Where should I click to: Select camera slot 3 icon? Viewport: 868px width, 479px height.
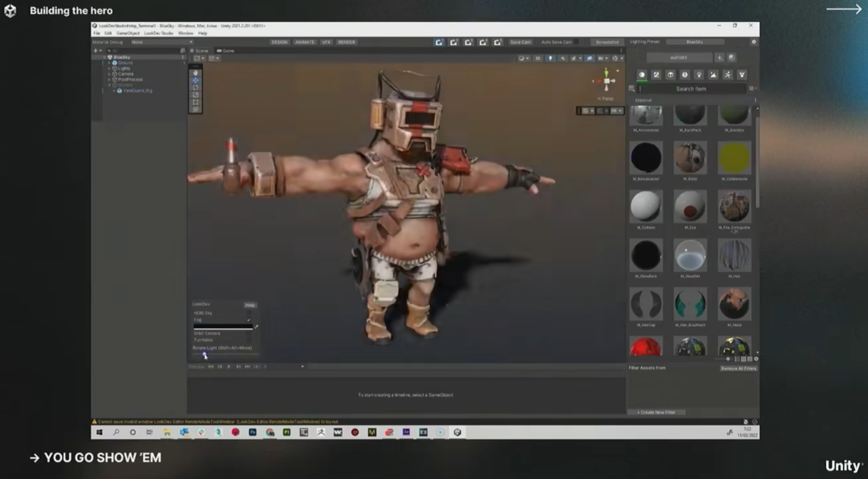click(x=469, y=42)
